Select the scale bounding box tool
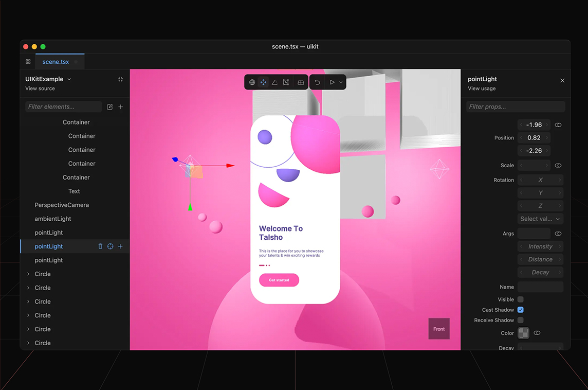Image resolution: width=588 pixels, height=390 pixels. click(x=286, y=82)
